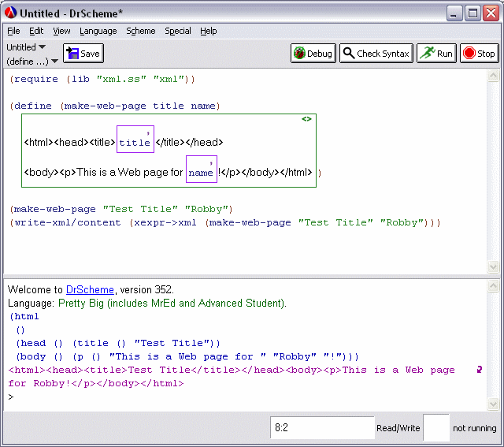Click the green running figure Run icon
The width and height of the screenshot is (504, 447).
pyautogui.click(x=428, y=53)
